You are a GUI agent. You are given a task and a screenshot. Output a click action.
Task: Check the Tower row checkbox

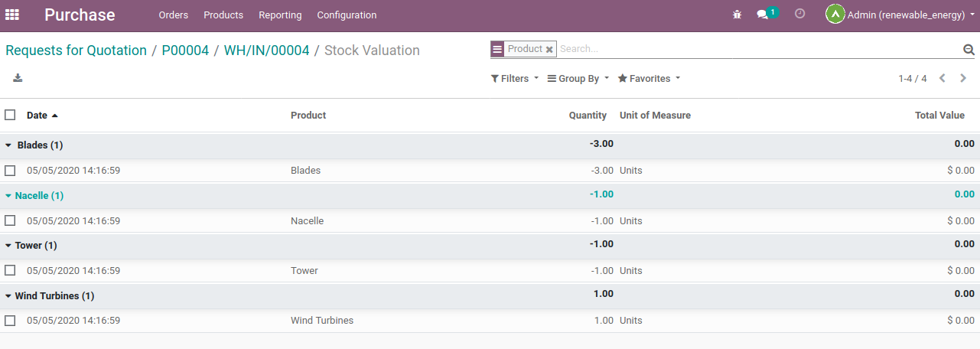[10, 270]
